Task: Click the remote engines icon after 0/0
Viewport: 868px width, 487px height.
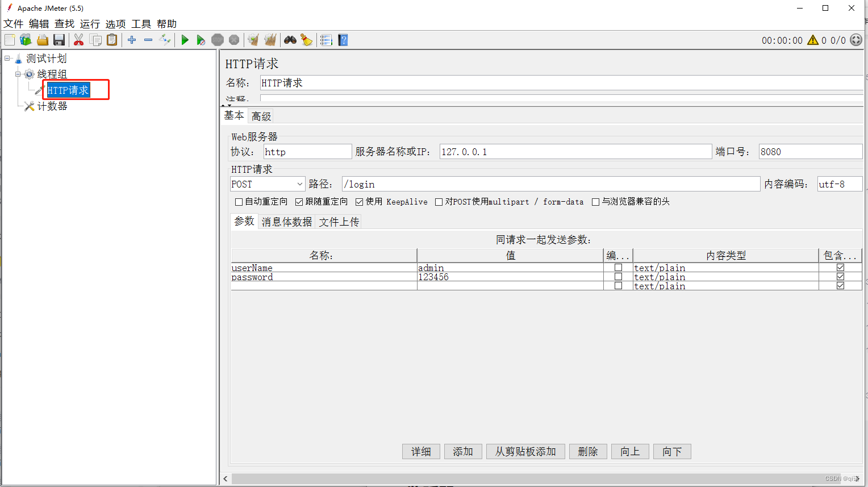Action: 856,40
